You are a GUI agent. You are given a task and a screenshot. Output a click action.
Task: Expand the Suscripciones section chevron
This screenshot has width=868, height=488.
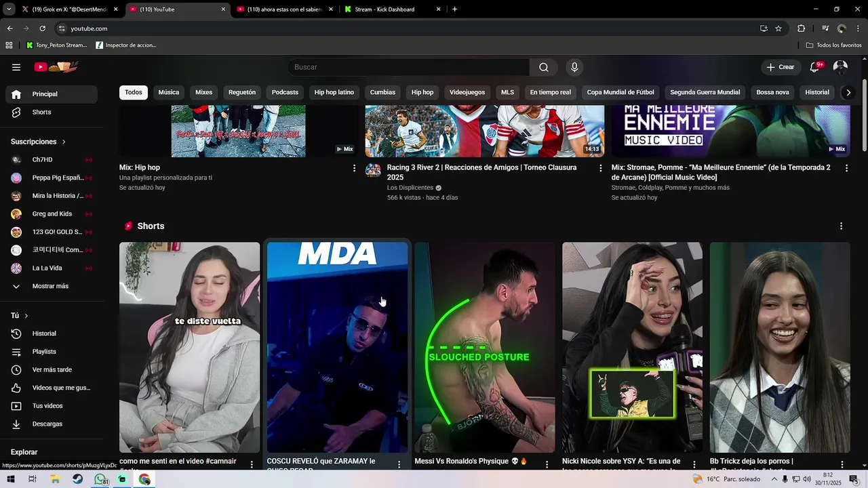64,142
